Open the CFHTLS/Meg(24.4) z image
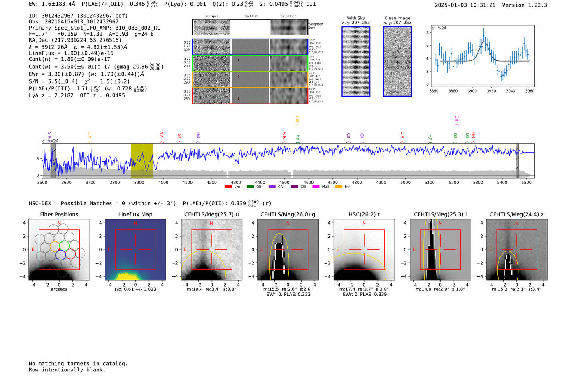Viewport: 576px width, 392px height. pyautogui.click(x=516, y=250)
